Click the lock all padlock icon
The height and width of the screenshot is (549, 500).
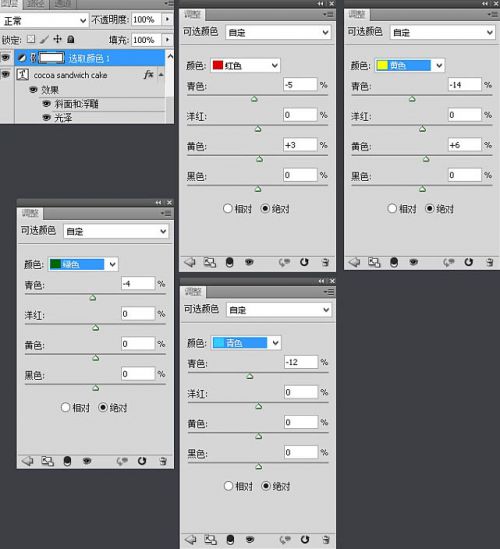(71, 39)
